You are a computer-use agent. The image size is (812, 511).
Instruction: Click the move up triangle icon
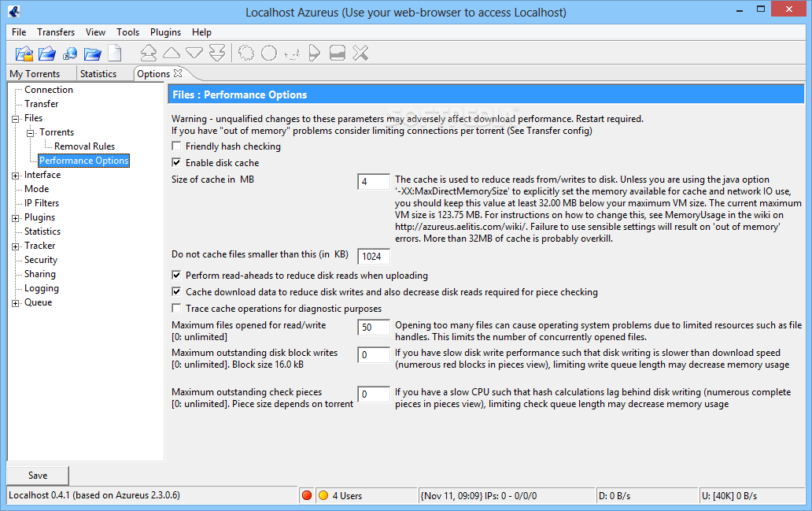coord(172,53)
